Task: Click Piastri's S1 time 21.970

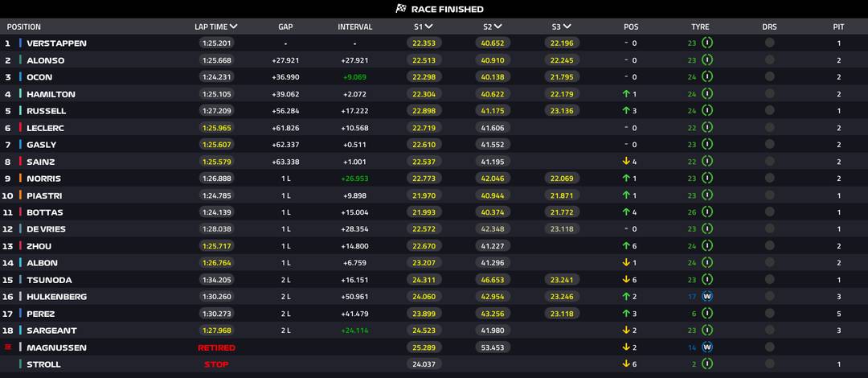Action: [x=424, y=195]
